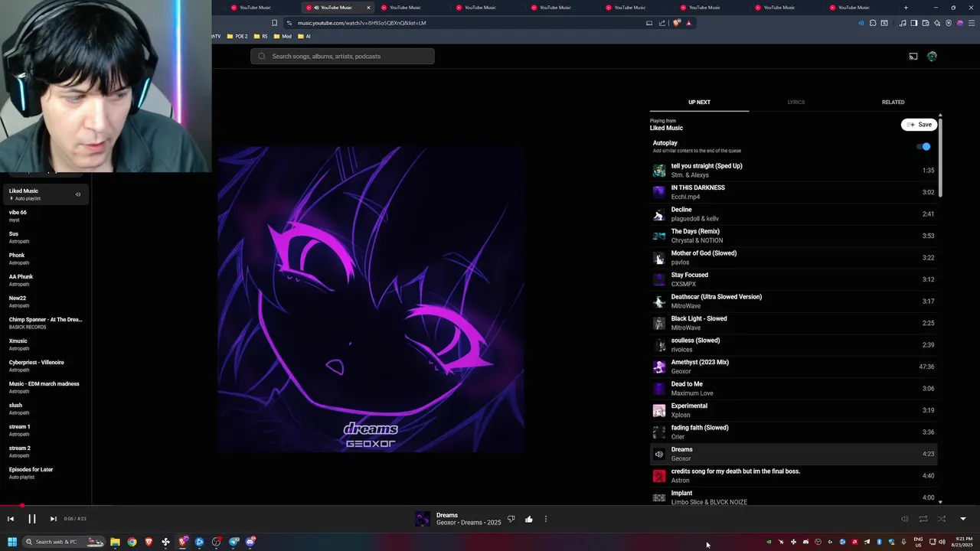Open a new browser tab
This screenshot has height=551, width=980.
click(906, 8)
